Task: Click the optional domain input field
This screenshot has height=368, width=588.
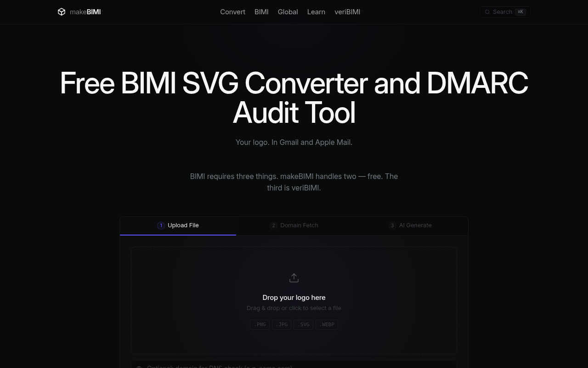Action: coord(294,364)
